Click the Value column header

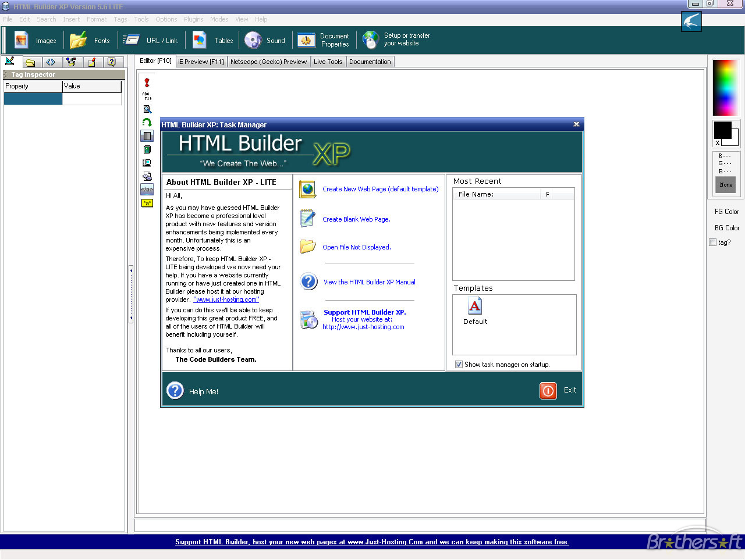pos(92,86)
